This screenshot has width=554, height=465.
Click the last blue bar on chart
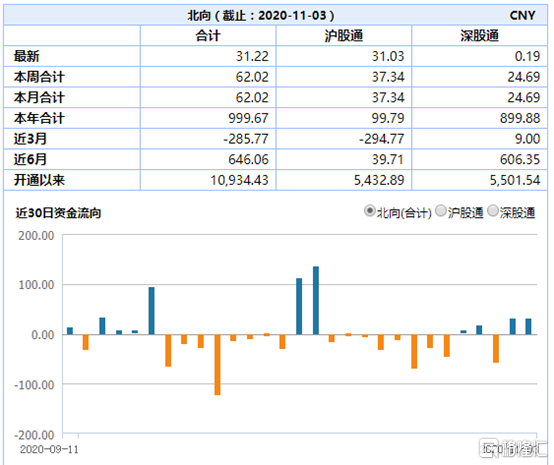click(x=529, y=326)
